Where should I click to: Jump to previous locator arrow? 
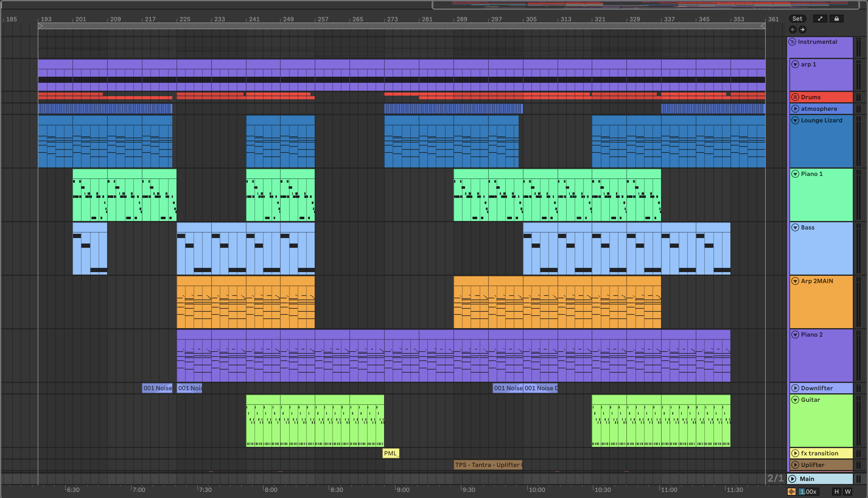pyautogui.click(x=793, y=30)
